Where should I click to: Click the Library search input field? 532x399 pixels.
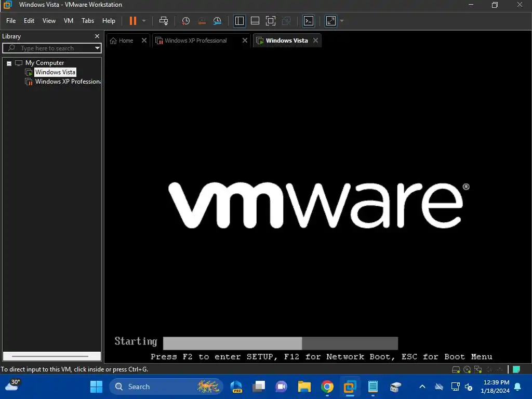(x=51, y=48)
